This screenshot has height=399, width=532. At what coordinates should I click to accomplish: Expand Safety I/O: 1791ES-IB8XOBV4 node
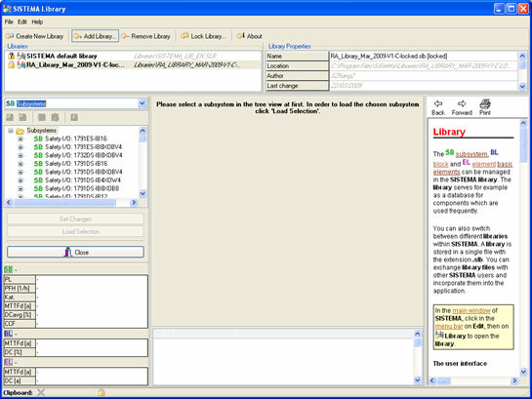20,147
